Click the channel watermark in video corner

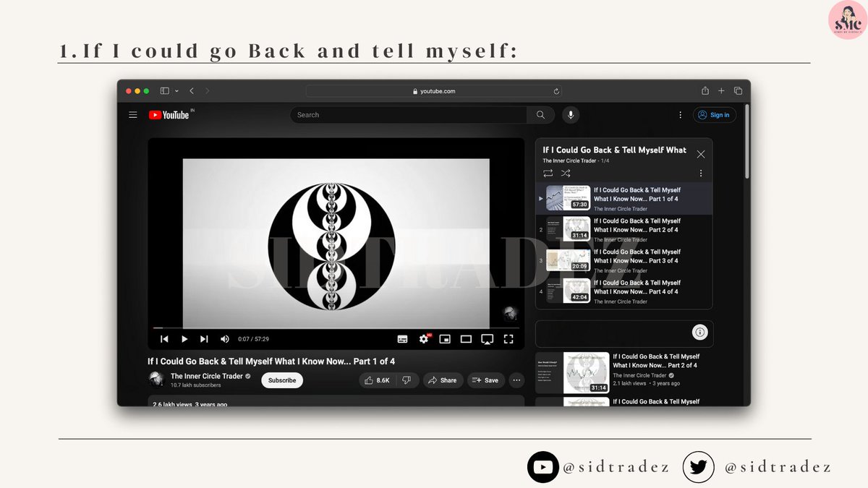click(x=511, y=314)
